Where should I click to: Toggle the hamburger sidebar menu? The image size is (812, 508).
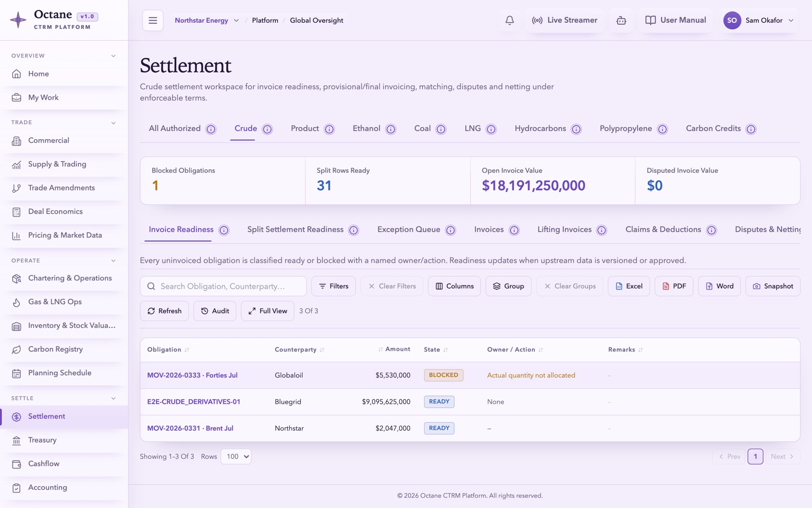(153, 20)
